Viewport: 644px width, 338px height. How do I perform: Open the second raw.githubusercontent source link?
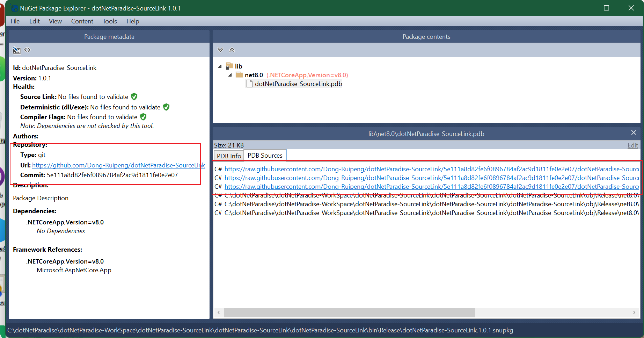pos(432,178)
